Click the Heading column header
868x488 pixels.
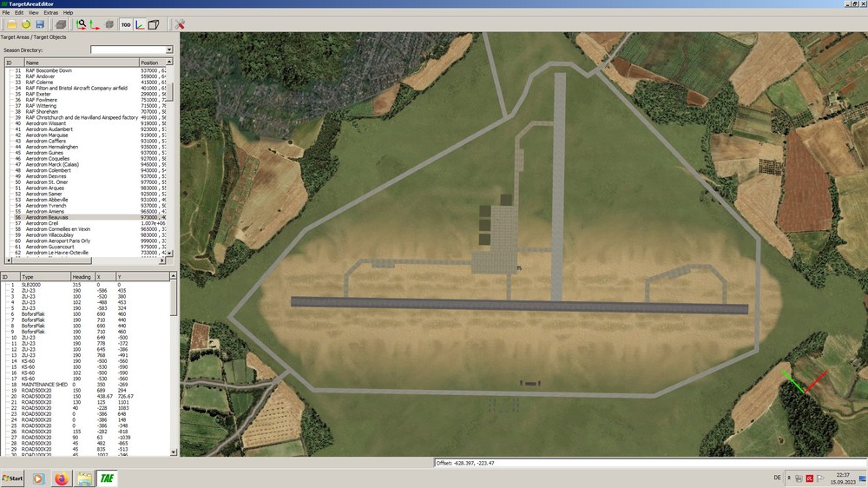[82, 276]
